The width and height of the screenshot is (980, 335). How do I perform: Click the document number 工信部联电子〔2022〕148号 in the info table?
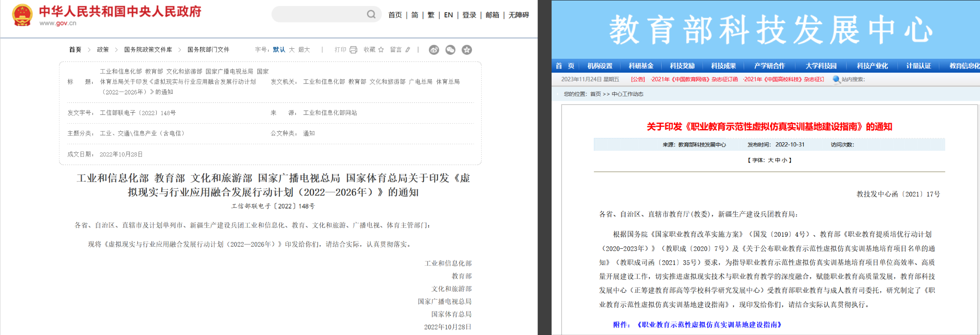[138, 113]
